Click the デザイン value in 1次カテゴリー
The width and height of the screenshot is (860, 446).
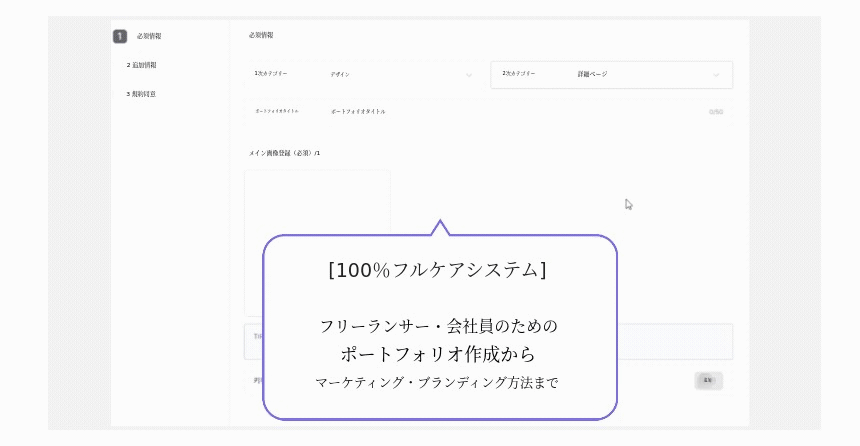pyautogui.click(x=340, y=74)
